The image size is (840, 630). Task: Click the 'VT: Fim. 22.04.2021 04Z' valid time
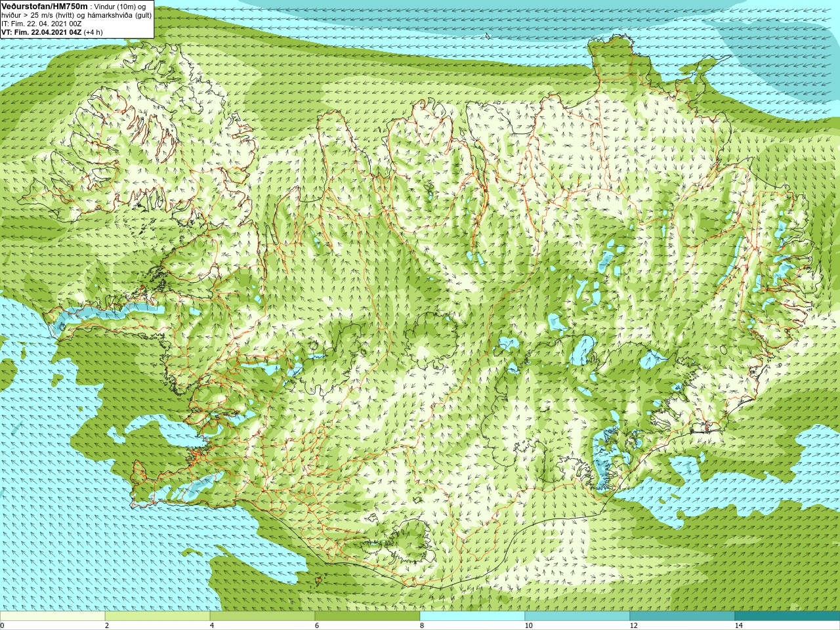pyautogui.click(x=41, y=32)
